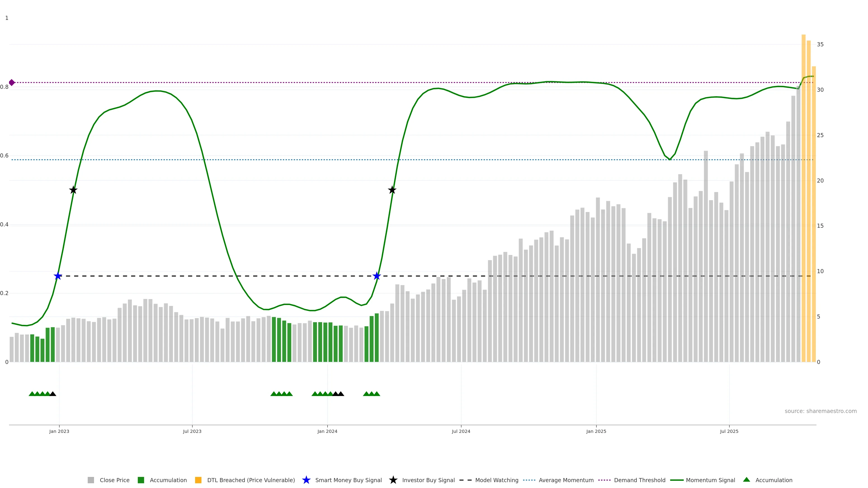Click the blue star after Jan 2024
868x488 pixels.
(377, 276)
